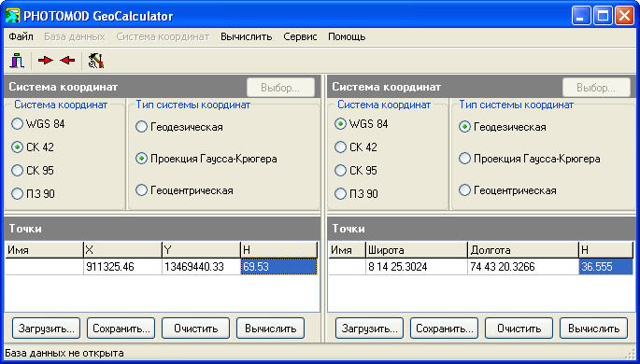Click the Долгота column header
The height and width of the screenshot is (364, 640).
(x=523, y=250)
